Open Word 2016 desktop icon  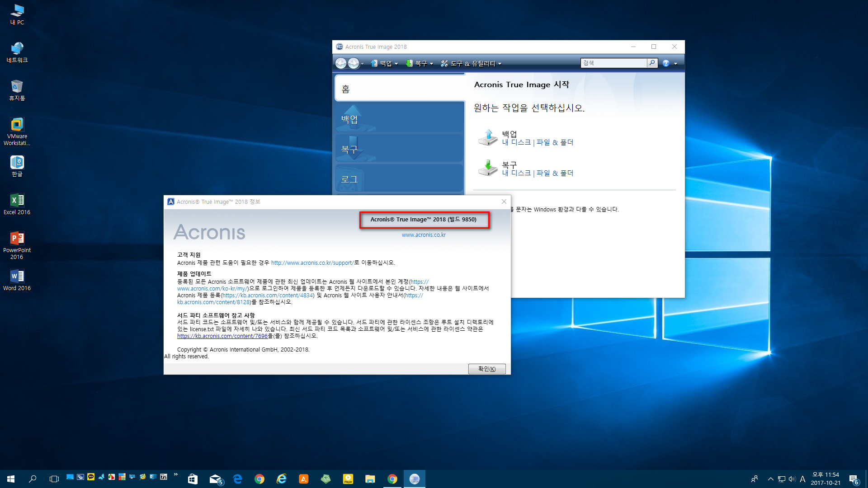[x=17, y=280]
